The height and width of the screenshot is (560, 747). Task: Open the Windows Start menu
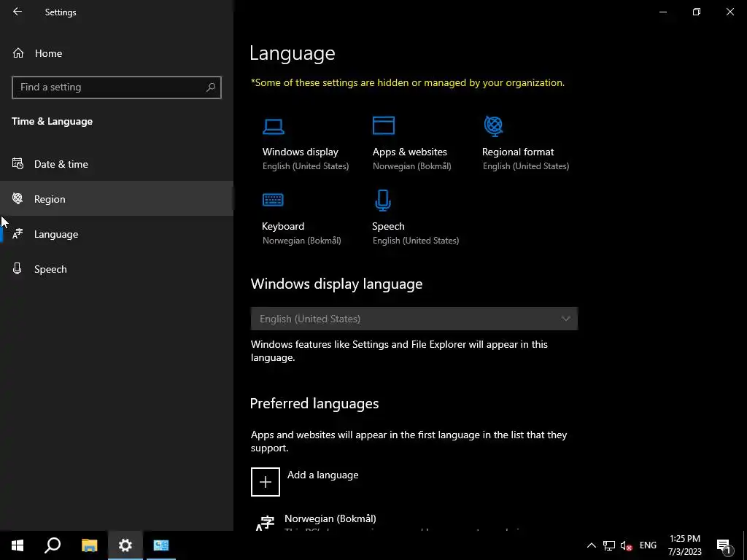18,545
